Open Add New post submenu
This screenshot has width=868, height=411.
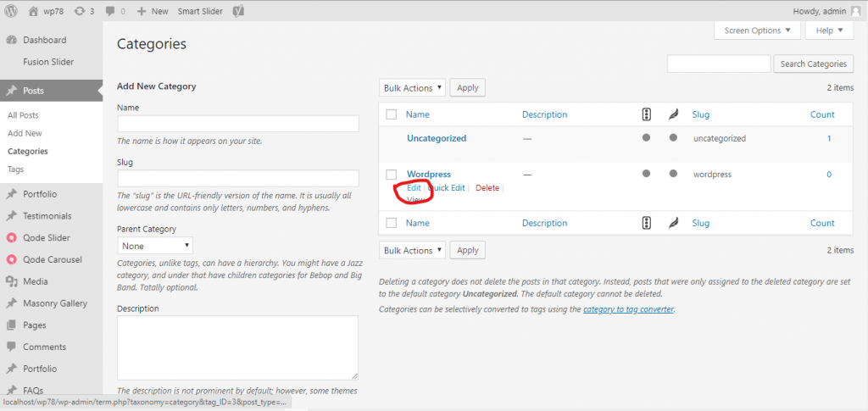[x=25, y=133]
